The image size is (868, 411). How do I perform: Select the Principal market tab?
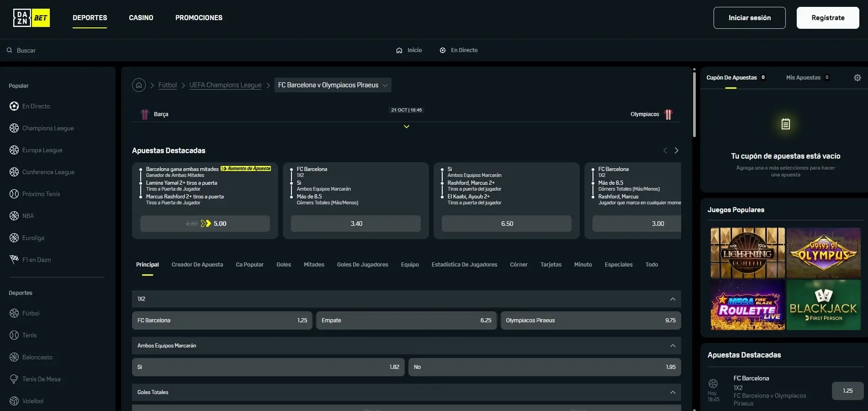tap(148, 265)
